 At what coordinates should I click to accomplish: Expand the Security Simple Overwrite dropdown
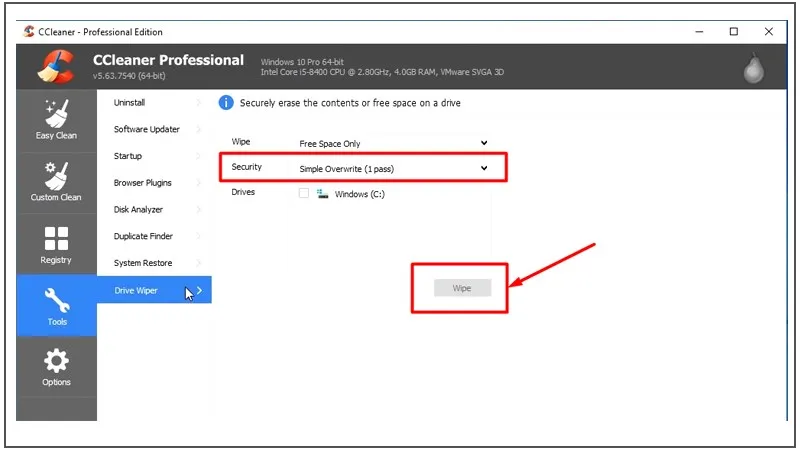pyautogui.click(x=393, y=169)
